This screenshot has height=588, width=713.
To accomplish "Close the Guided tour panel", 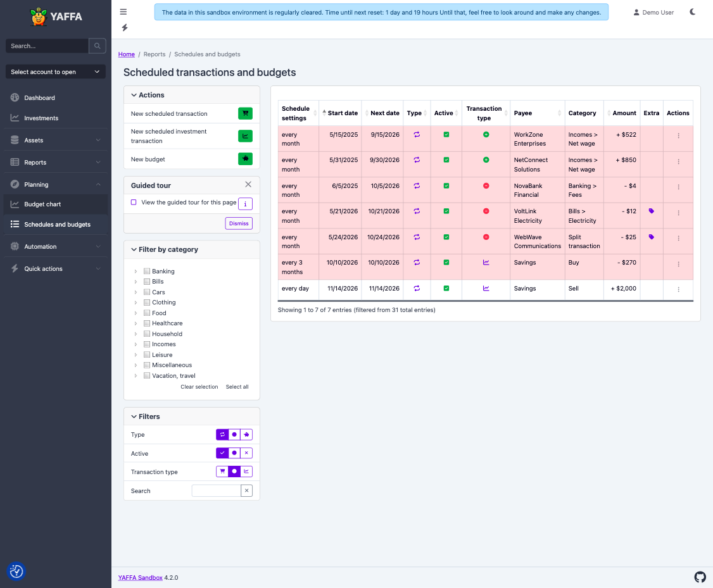I will coord(248,184).
